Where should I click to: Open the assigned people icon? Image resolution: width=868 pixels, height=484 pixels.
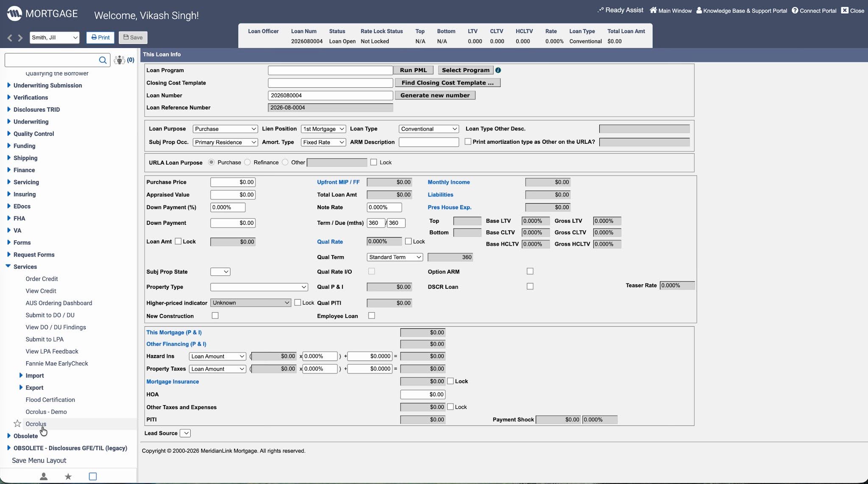pyautogui.click(x=120, y=60)
